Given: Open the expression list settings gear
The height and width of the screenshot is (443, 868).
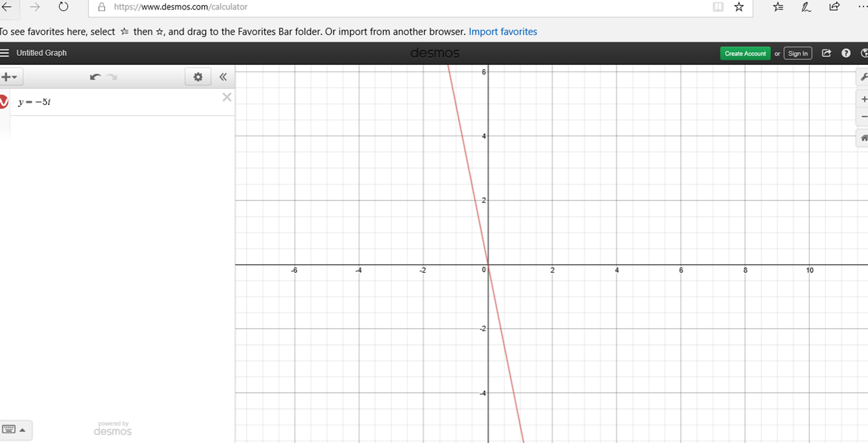Looking at the screenshot, I should [198, 77].
